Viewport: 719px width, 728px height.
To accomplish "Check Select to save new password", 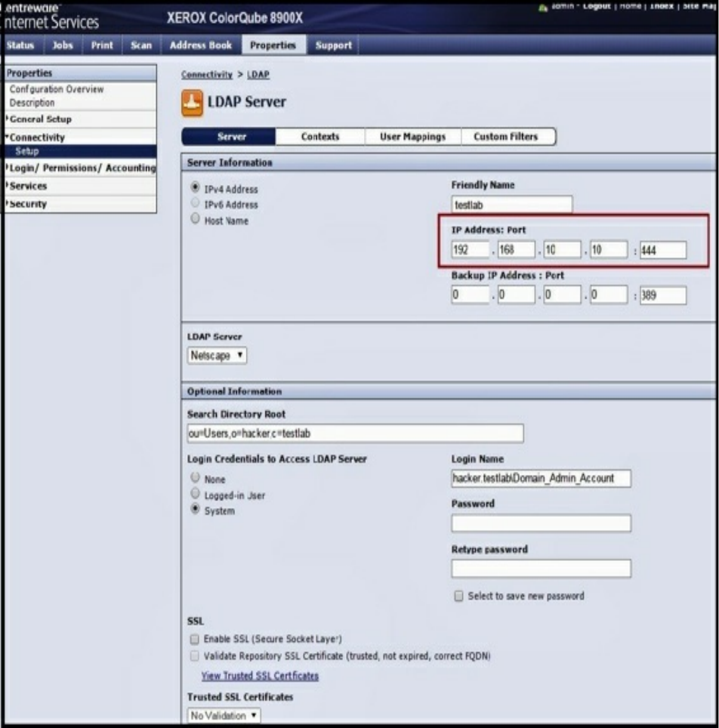I will click(459, 596).
